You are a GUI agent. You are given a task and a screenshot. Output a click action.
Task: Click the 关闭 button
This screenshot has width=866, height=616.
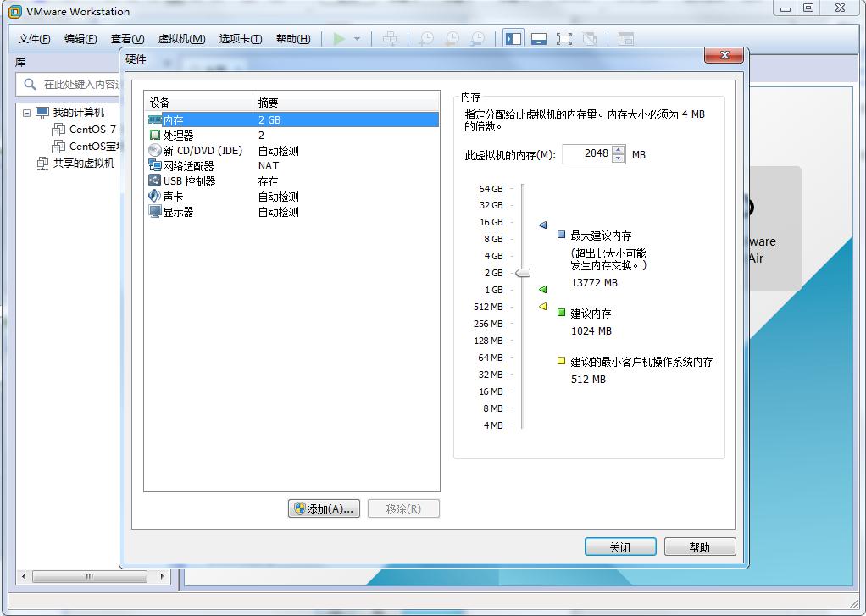(x=620, y=547)
